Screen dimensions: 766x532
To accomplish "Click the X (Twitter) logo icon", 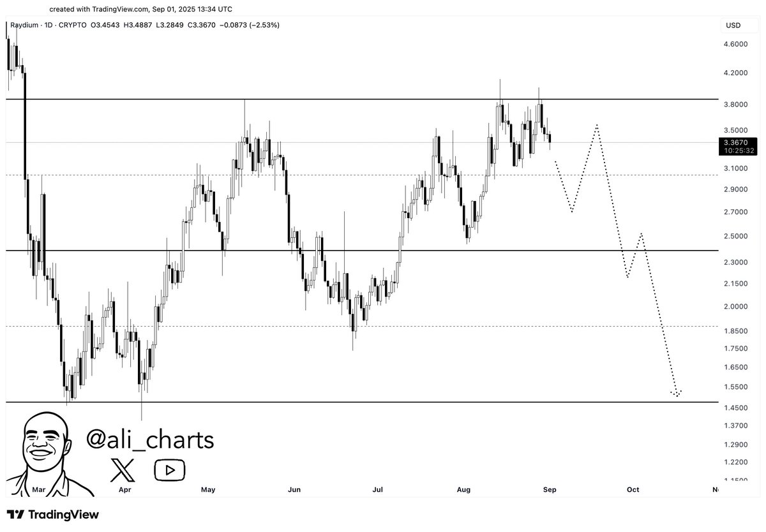I will (123, 470).
